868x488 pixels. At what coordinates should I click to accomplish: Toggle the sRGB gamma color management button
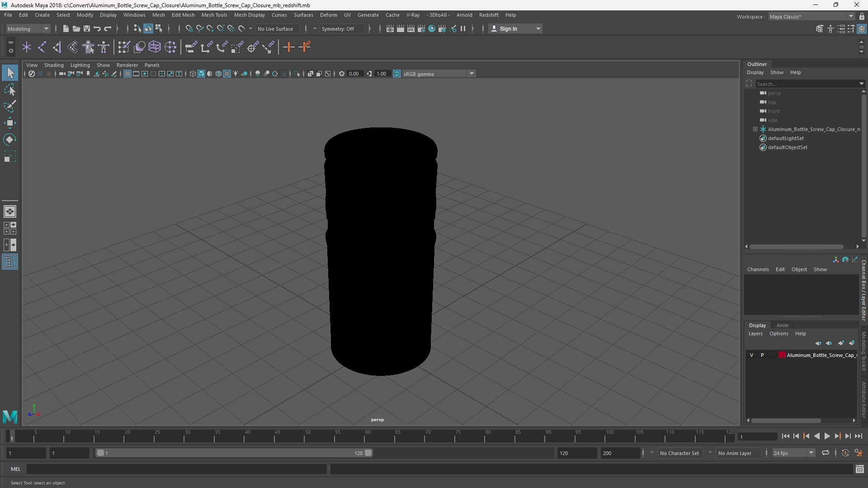click(397, 74)
